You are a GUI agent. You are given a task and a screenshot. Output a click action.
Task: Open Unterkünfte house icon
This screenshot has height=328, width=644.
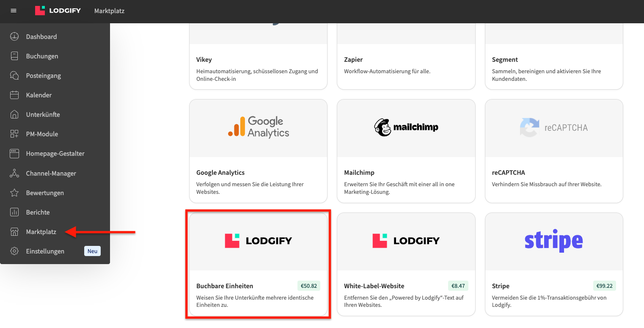(x=14, y=114)
